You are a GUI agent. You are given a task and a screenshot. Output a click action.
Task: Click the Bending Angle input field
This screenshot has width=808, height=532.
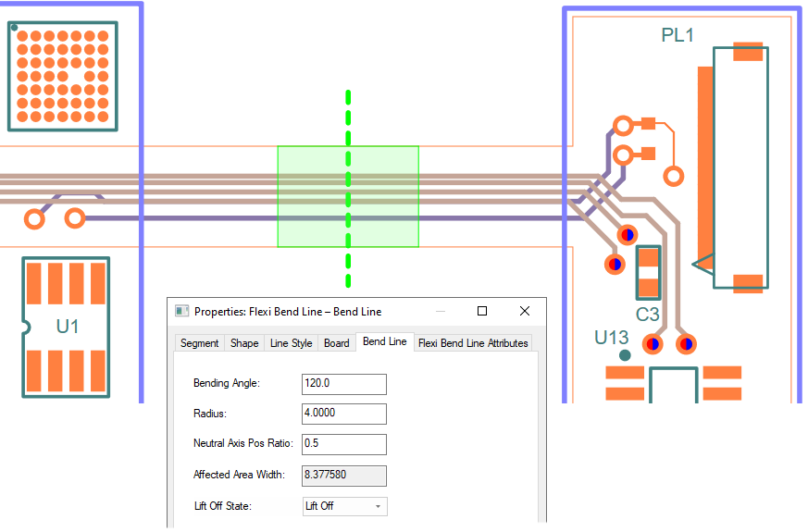[343, 384]
